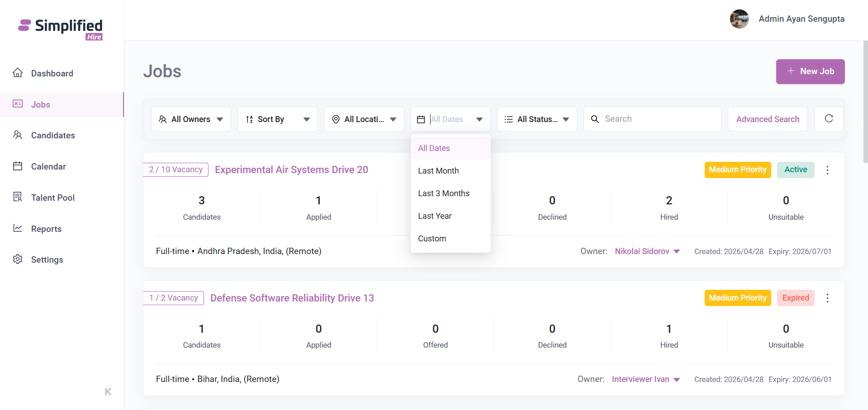Click Medium Priority badge on Experimental Air job
Screen dimensions: 868x410
point(738,170)
